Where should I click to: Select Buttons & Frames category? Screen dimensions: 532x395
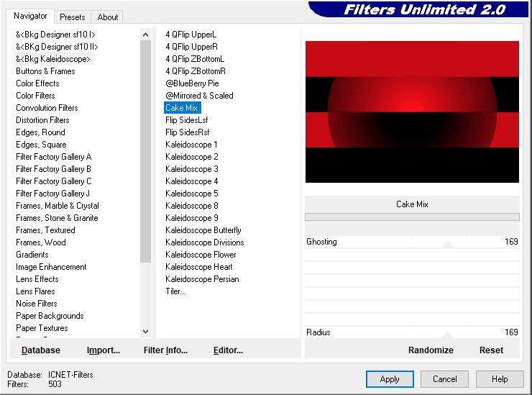tap(45, 71)
